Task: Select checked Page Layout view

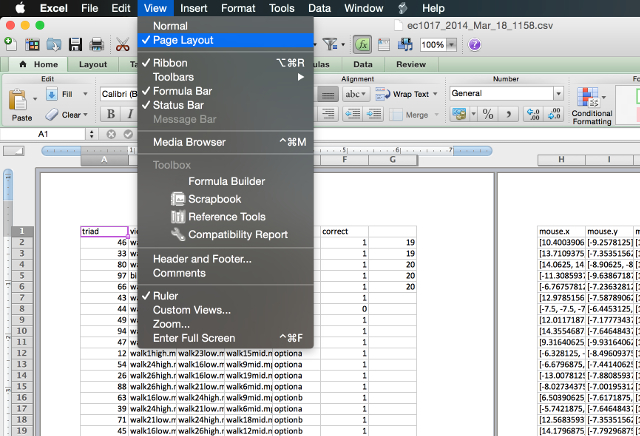Action: [x=225, y=40]
